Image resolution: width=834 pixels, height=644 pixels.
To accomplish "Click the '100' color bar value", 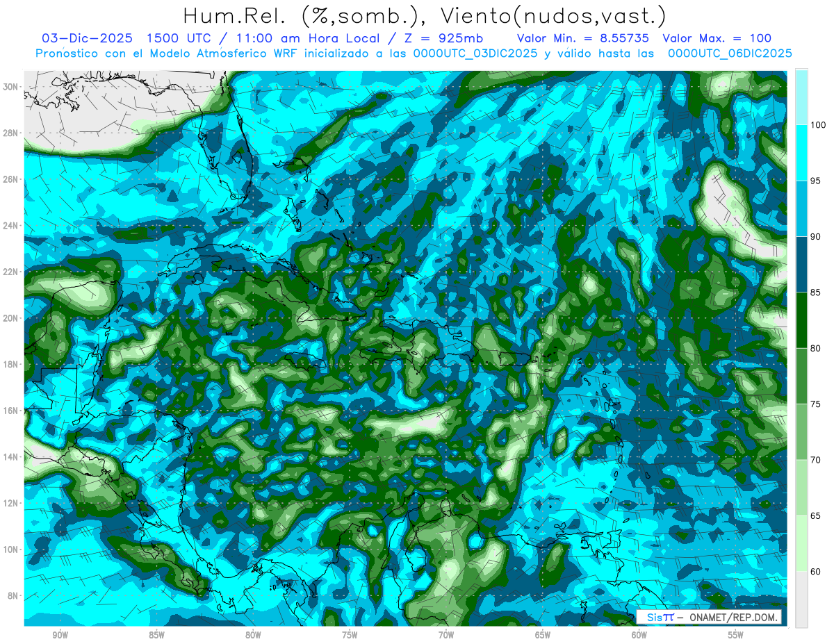I will tap(819, 125).
